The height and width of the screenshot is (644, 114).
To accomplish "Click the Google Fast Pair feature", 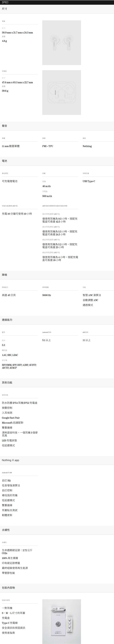I will point(11,418).
